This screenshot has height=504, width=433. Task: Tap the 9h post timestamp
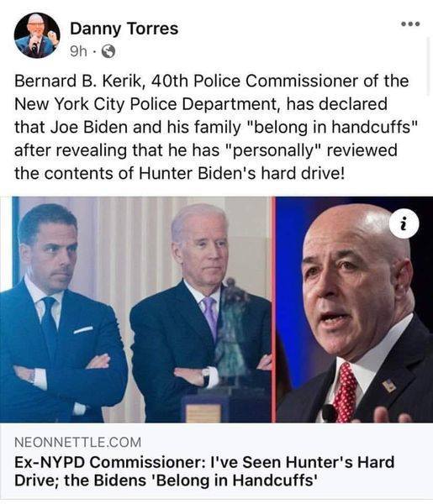[78, 51]
